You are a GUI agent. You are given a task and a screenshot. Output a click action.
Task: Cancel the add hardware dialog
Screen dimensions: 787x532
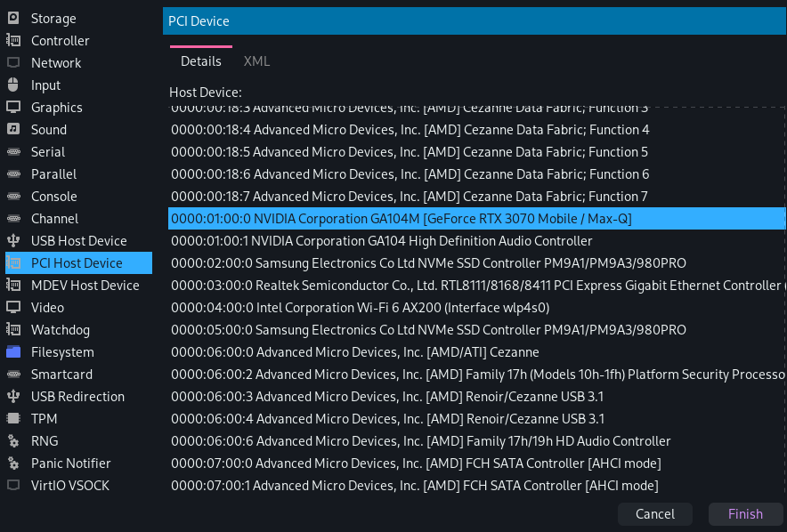pos(654,513)
